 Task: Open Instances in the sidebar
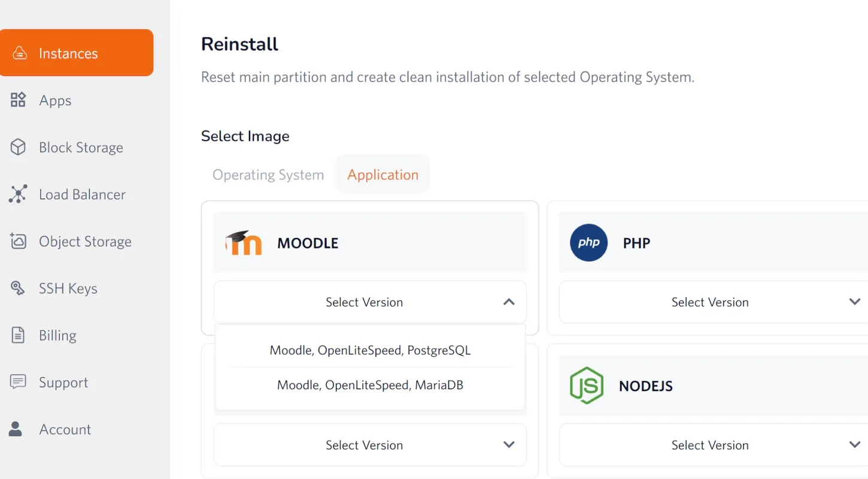pyautogui.click(x=77, y=53)
